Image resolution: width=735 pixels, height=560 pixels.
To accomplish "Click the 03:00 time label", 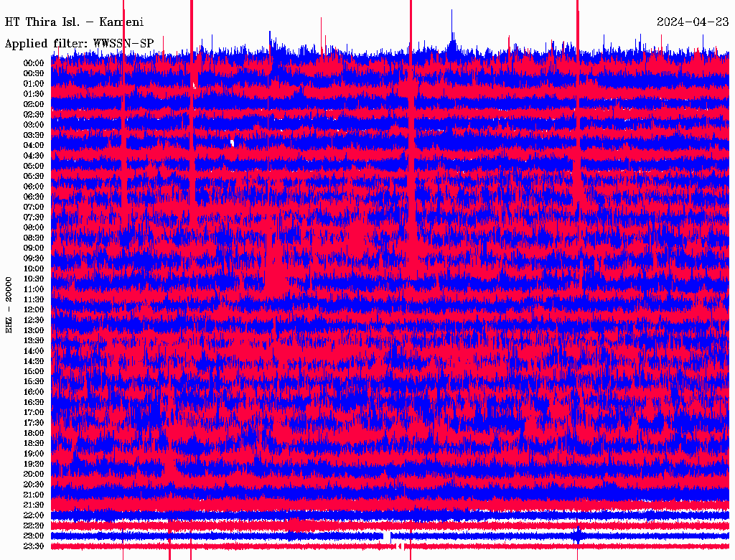I will (34, 125).
